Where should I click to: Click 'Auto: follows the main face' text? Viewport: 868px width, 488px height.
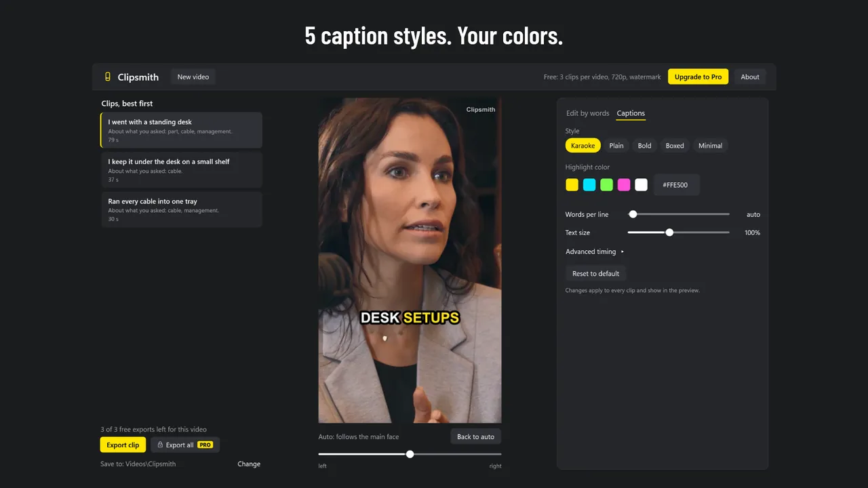coord(359,437)
